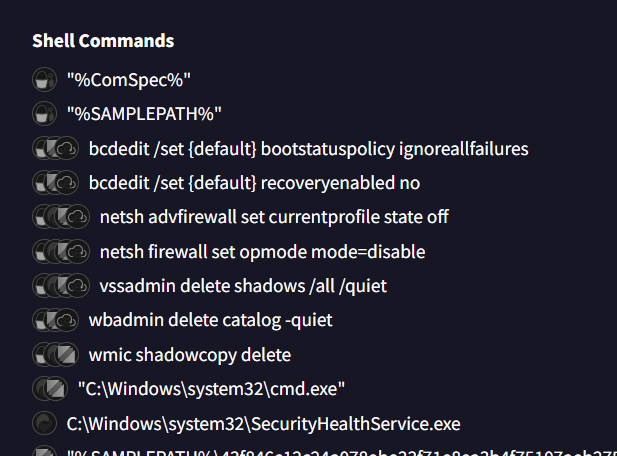Click the netsh firewall opmode disable entry
Screen dimensions: 617x456
pyautogui.click(x=262, y=251)
